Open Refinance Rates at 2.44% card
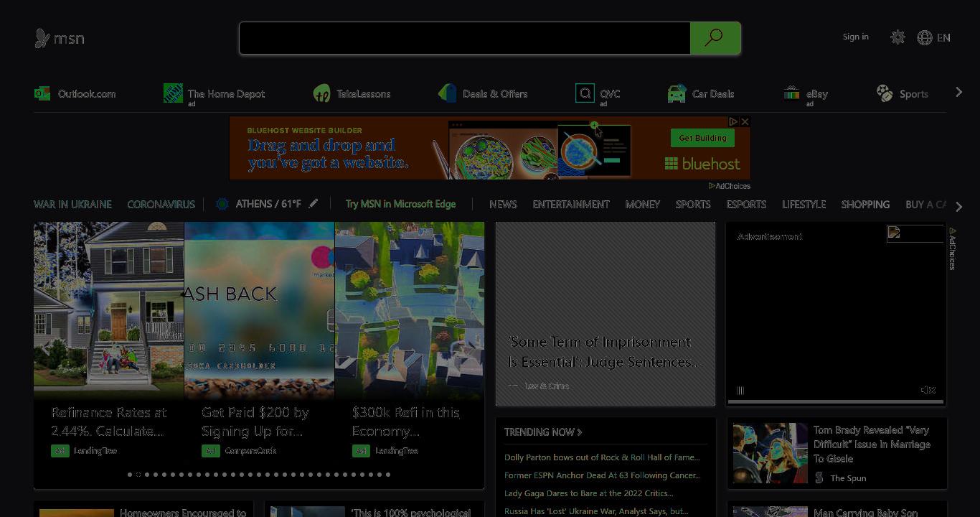The image size is (980, 517). coord(109,421)
